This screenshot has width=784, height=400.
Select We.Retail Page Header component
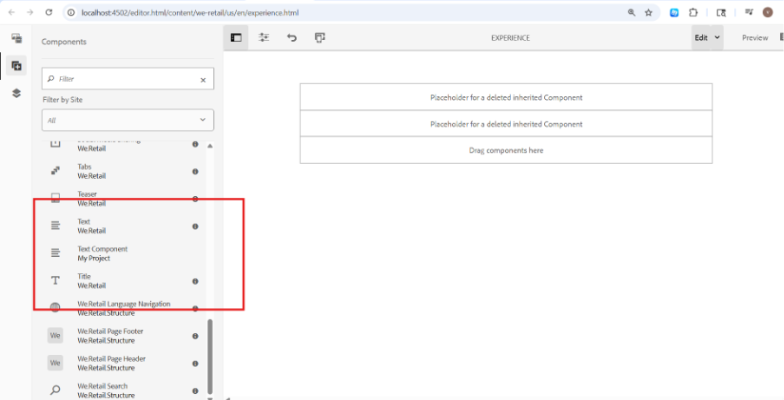[124, 364]
